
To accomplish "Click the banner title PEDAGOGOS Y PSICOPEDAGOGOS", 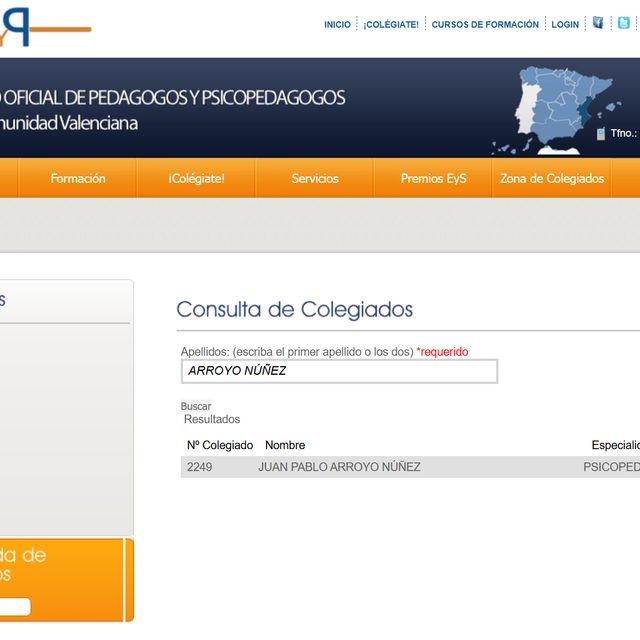I will [217, 98].
